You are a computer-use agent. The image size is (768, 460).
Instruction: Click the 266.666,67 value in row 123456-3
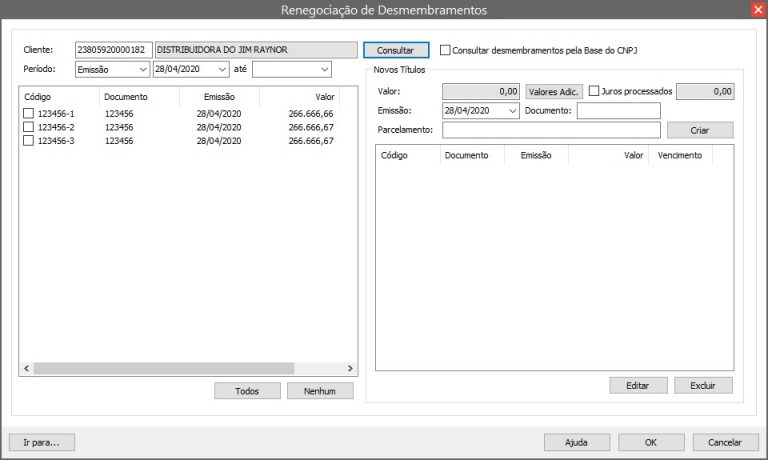pos(311,141)
